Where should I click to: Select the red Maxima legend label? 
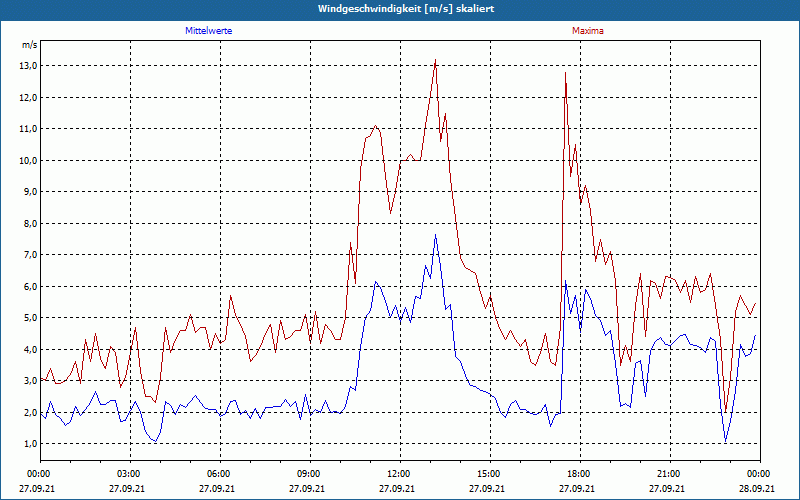pos(588,31)
